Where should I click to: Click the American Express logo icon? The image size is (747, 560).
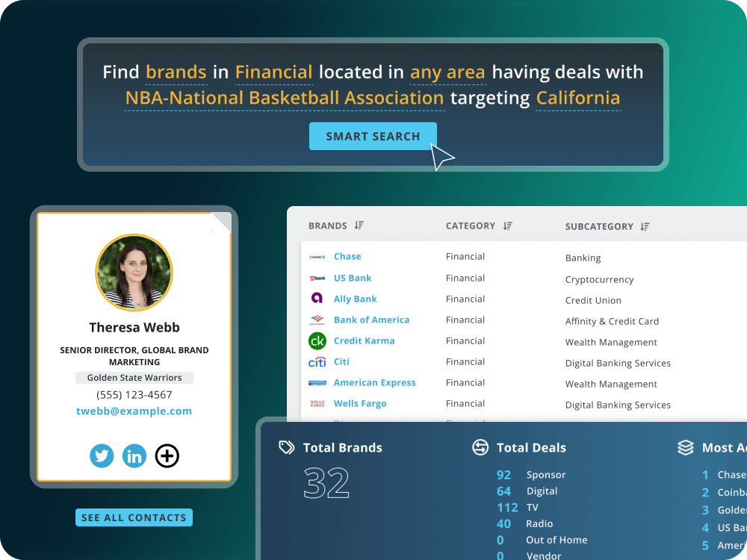(317, 383)
